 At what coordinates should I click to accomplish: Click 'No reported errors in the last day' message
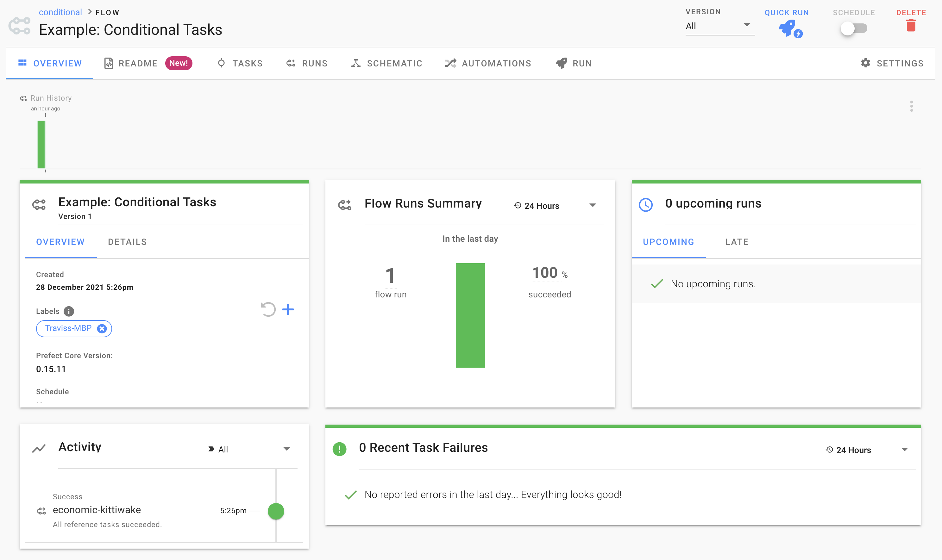(x=493, y=494)
